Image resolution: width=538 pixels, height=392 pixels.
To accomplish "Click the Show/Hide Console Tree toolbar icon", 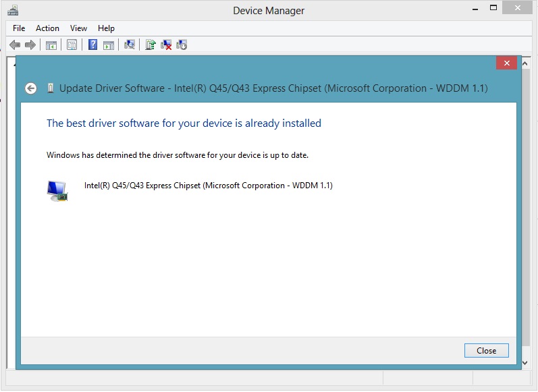I will coord(51,45).
